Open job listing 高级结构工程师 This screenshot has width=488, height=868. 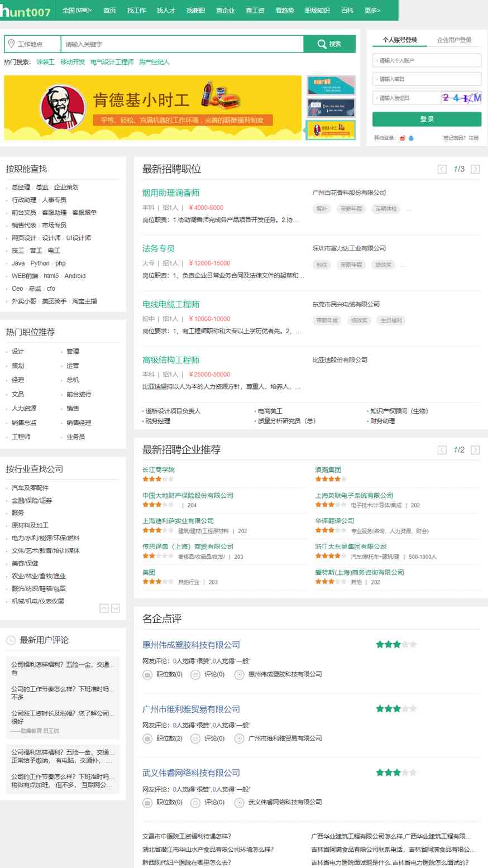click(171, 360)
